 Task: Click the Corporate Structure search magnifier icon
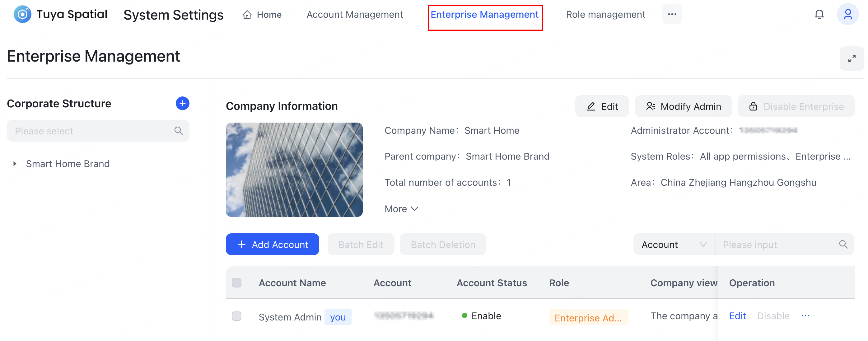(x=179, y=131)
